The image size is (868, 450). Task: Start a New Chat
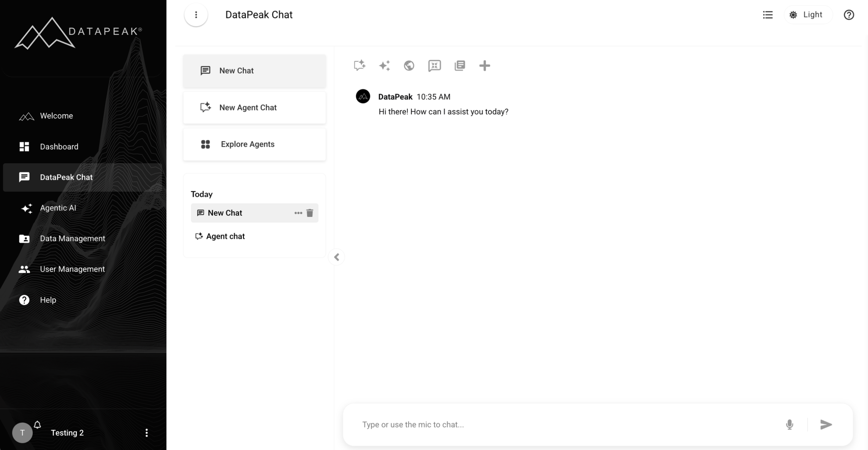point(254,71)
